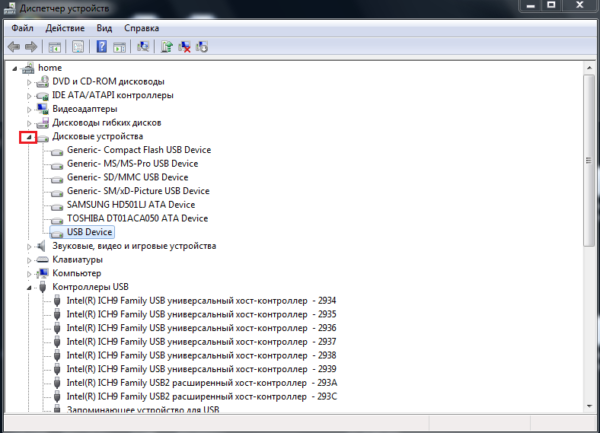Click the Uninstall device red X icon
Viewport: 600px width, 433px height.
point(184,47)
